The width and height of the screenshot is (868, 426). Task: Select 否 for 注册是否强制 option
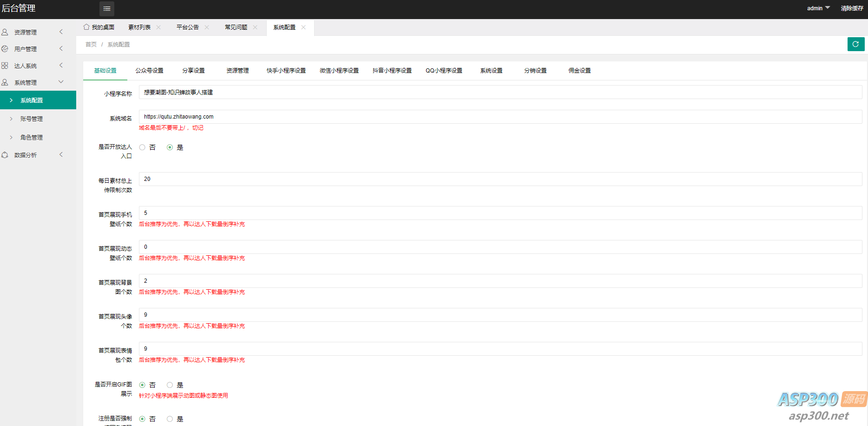[142, 419]
